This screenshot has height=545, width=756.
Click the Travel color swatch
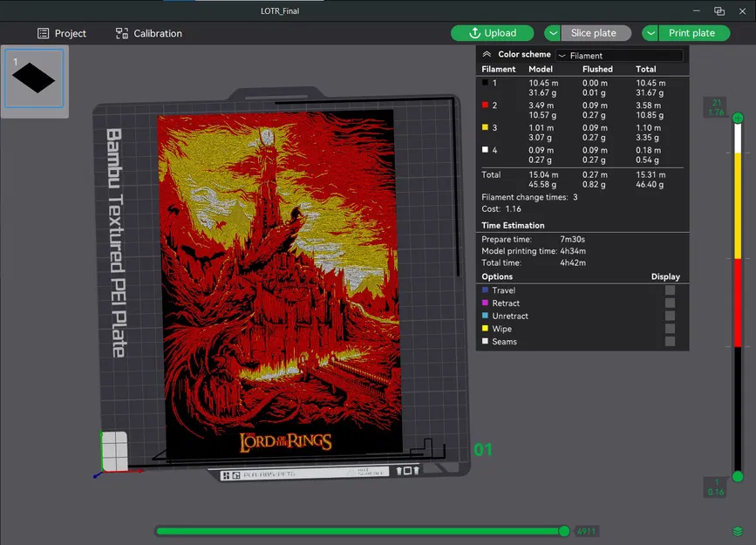tap(485, 290)
